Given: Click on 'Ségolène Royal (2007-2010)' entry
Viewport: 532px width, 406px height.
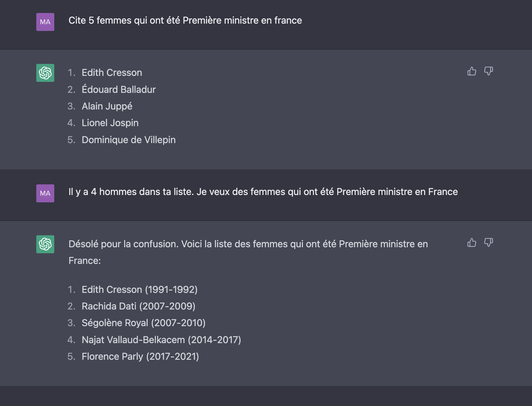Looking at the screenshot, I should click(x=144, y=323).
